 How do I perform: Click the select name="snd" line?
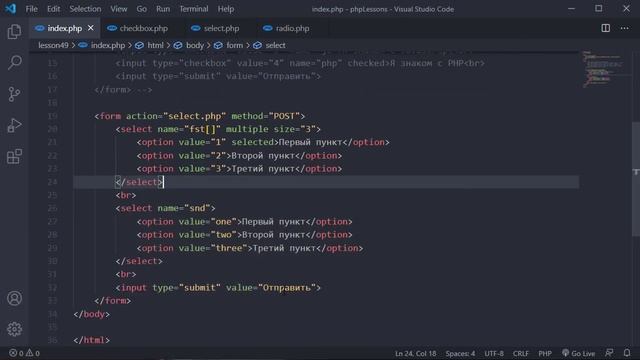(x=165, y=208)
